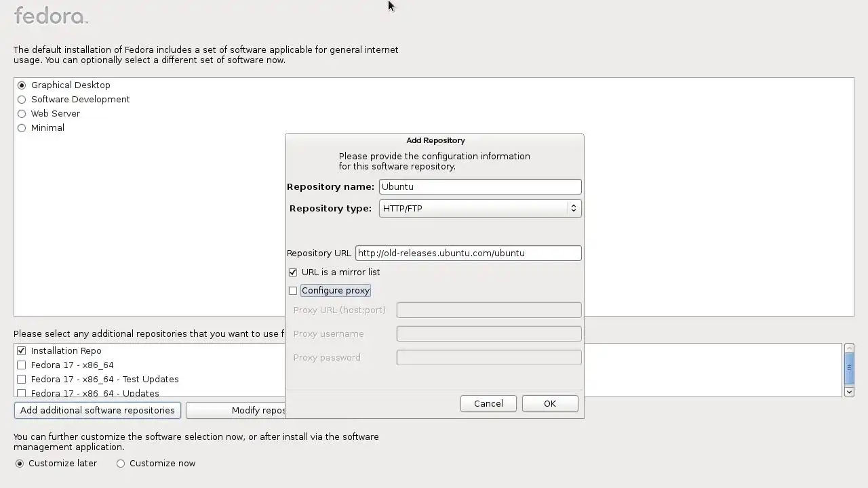Viewport: 868px width, 488px height.
Task: Toggle the Installation Repo checkbox
Action: (22, 351)
